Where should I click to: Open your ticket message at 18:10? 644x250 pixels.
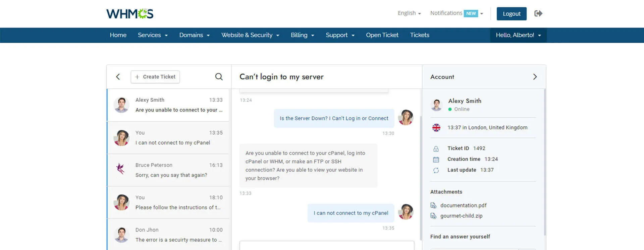pos(168,203)
